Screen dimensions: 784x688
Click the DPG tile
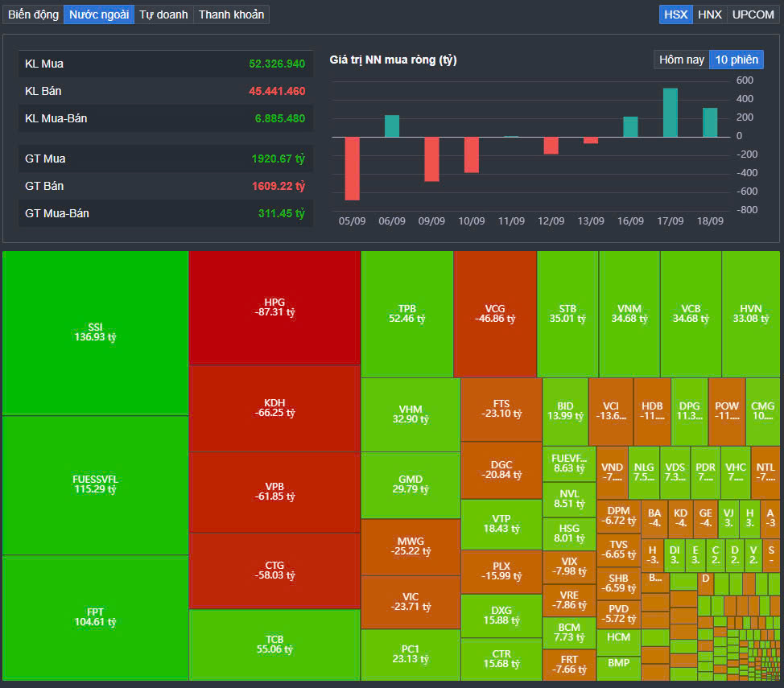(x=690, y=411)
